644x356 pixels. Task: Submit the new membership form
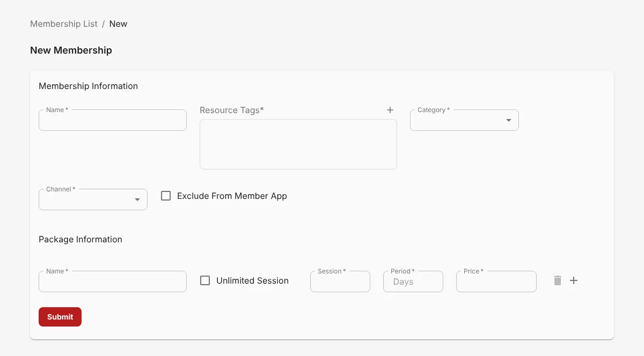point(60,317)
